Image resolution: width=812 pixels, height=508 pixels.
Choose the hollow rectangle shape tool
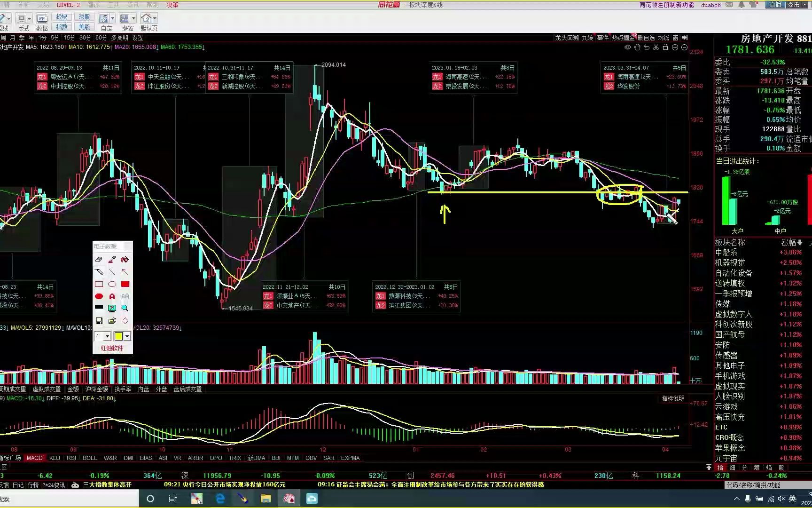99,284
